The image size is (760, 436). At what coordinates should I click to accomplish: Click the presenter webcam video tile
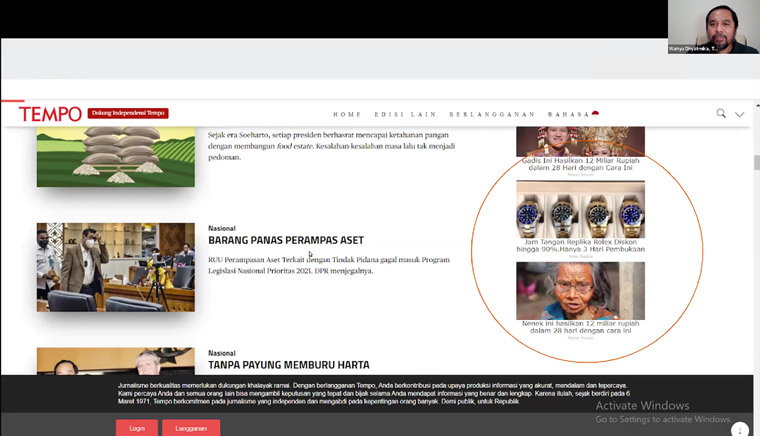[x=713, y=27]
